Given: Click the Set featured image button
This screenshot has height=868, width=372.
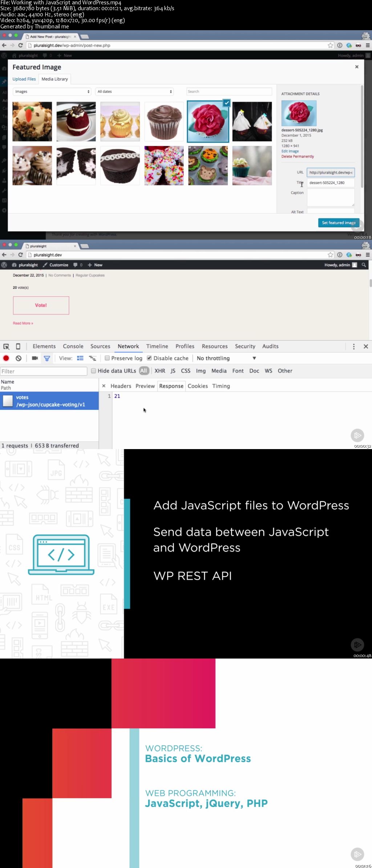Looking at the screenshot, I should [339, 223].
